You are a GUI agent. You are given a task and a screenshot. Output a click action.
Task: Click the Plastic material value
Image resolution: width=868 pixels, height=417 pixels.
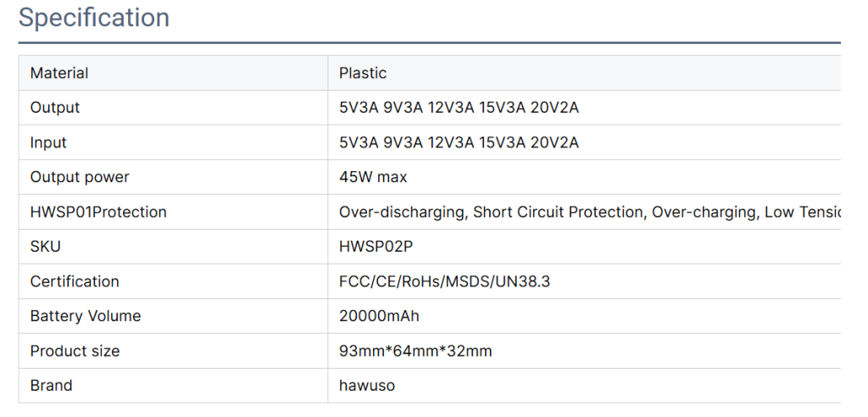(x=363, y=73)
